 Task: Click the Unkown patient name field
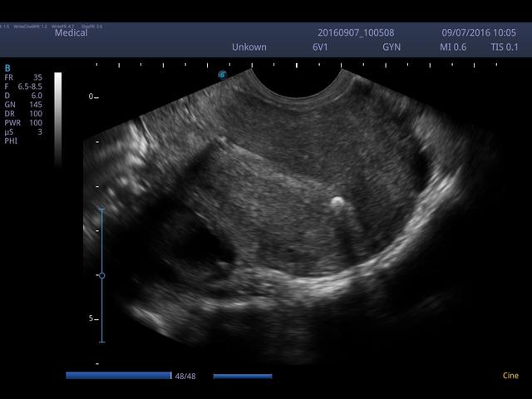(x=249, y=47)
